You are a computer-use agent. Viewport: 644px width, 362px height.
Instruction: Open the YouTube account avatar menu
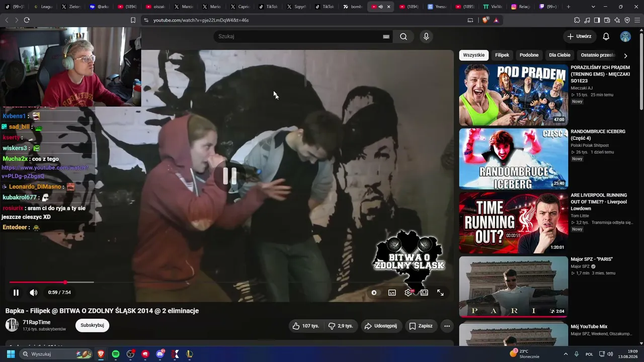point(625,36)
